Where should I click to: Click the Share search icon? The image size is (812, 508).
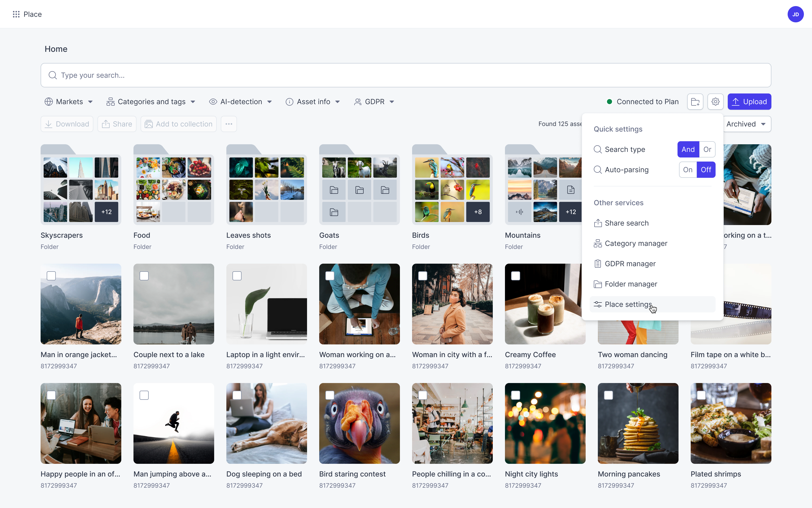598,223
